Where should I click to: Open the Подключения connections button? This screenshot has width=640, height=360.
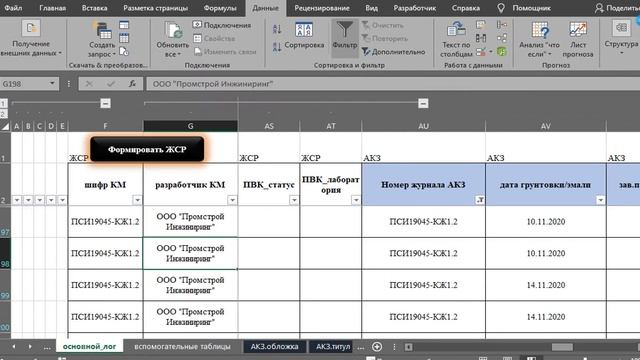point(222,25)
